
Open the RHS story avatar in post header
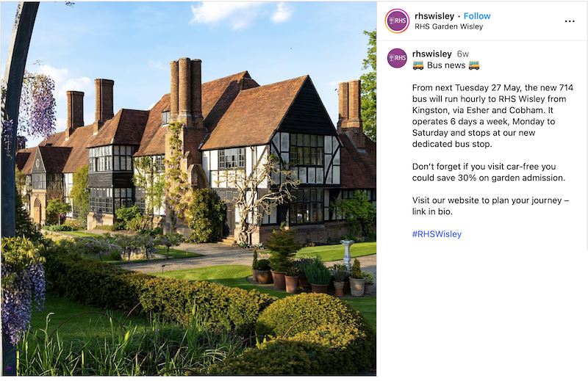[x=397, y=21]
